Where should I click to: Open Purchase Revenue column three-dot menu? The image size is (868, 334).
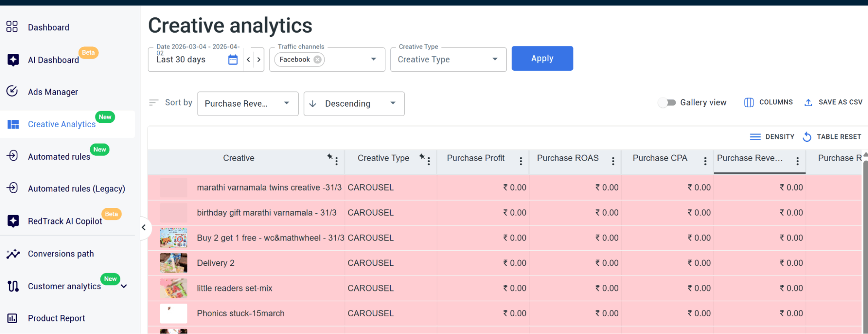click(797, 161)
